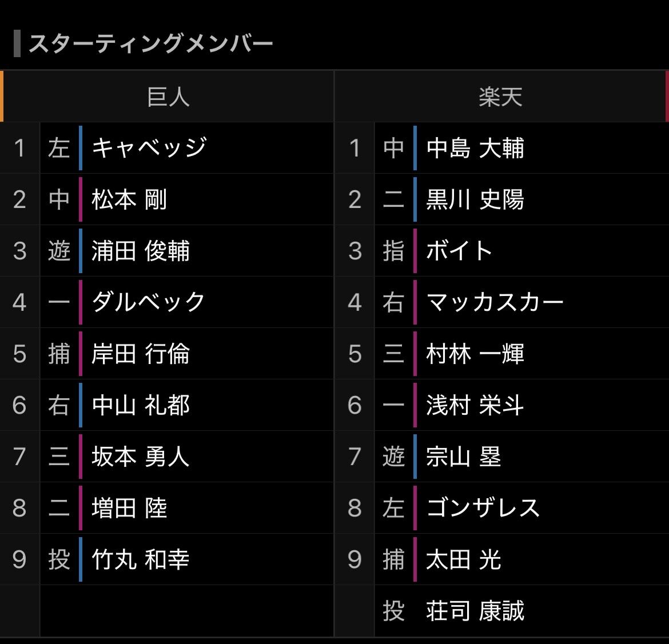Open starting pitcher 竹丸 和幸
The image size is (669, 644).
click(141, 559)
